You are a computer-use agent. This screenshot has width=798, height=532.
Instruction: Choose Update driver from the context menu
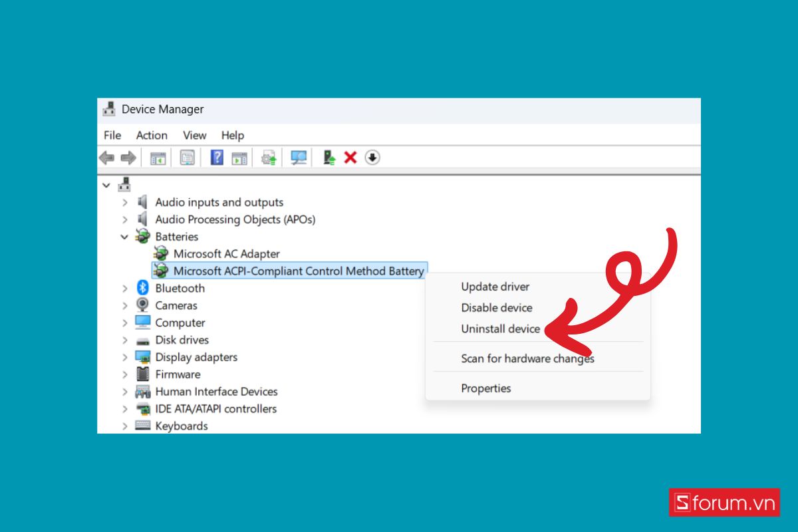tap(495, 287)
